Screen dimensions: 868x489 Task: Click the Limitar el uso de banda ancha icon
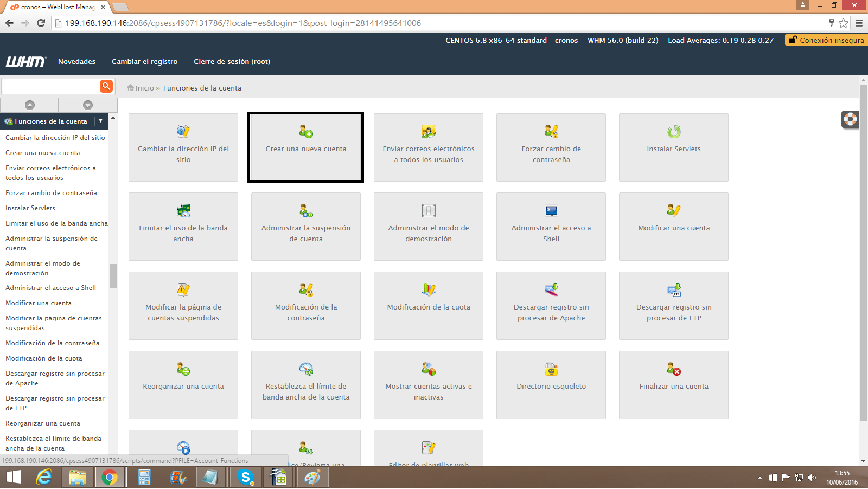coord(183,211)
